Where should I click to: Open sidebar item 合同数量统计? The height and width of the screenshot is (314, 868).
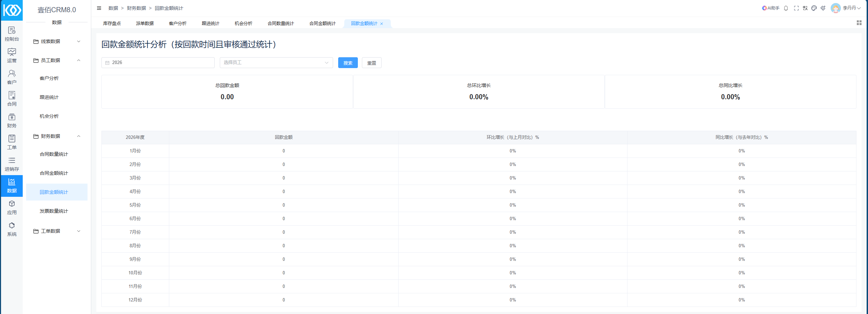(x=57, y=154)
